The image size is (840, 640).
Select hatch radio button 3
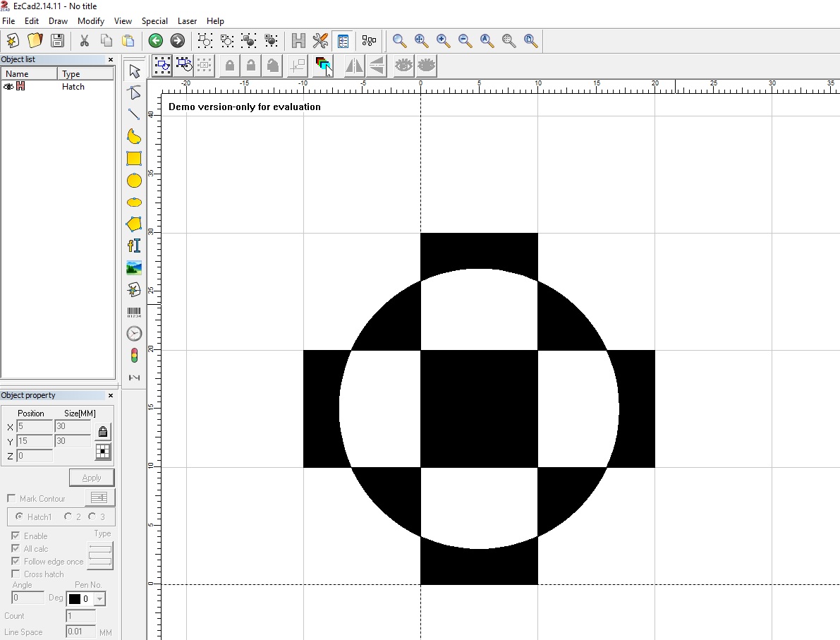point(92,517)
